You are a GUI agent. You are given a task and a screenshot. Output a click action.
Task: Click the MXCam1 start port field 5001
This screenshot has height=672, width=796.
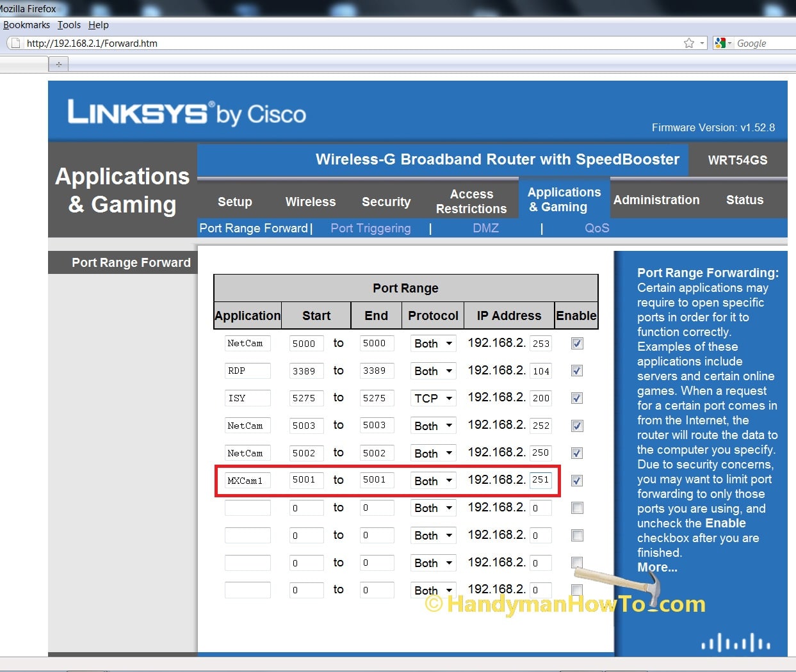coord(306,480)
